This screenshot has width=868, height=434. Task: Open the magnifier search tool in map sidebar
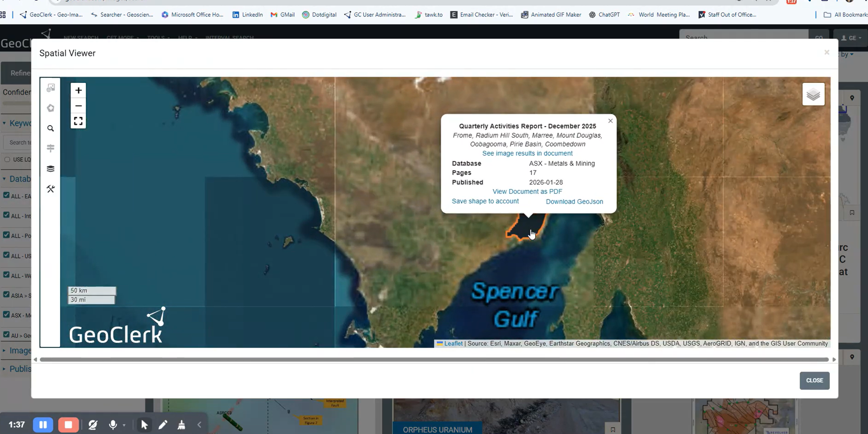click(51, 128)
